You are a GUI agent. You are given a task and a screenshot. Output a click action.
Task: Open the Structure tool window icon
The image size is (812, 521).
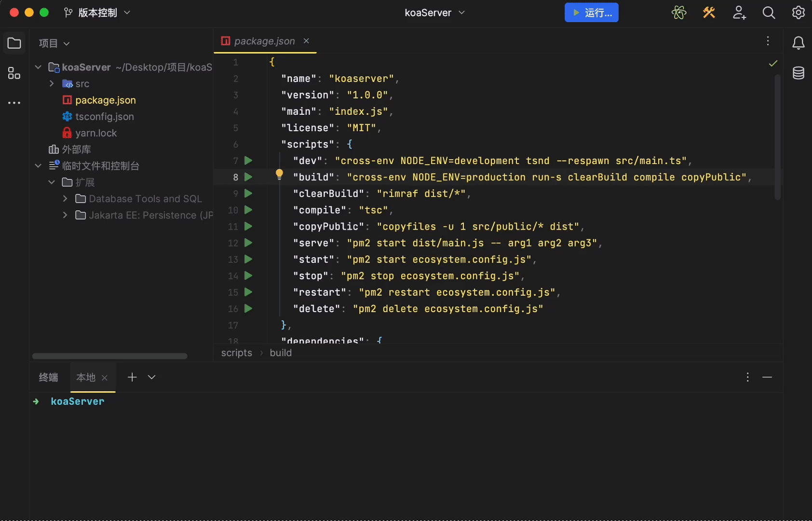click(x=14, y=73)
